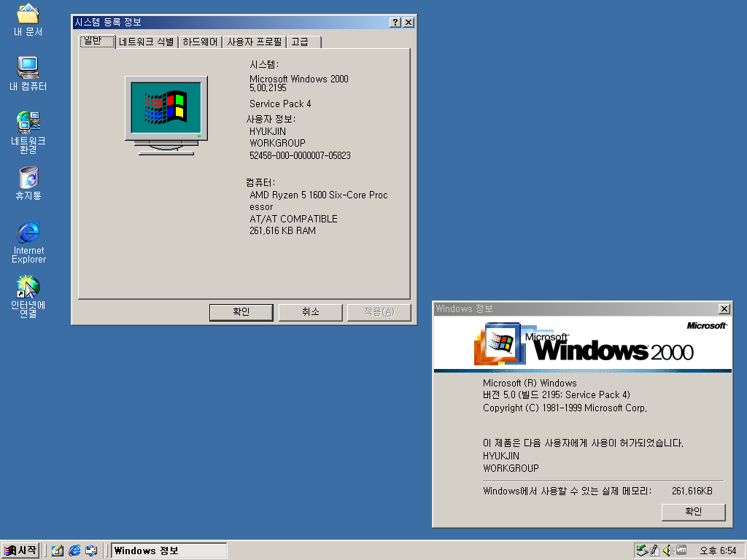Click 확인 in the Windows 정보 dialog
Screen dimensions: 747x560
[693, 512]
